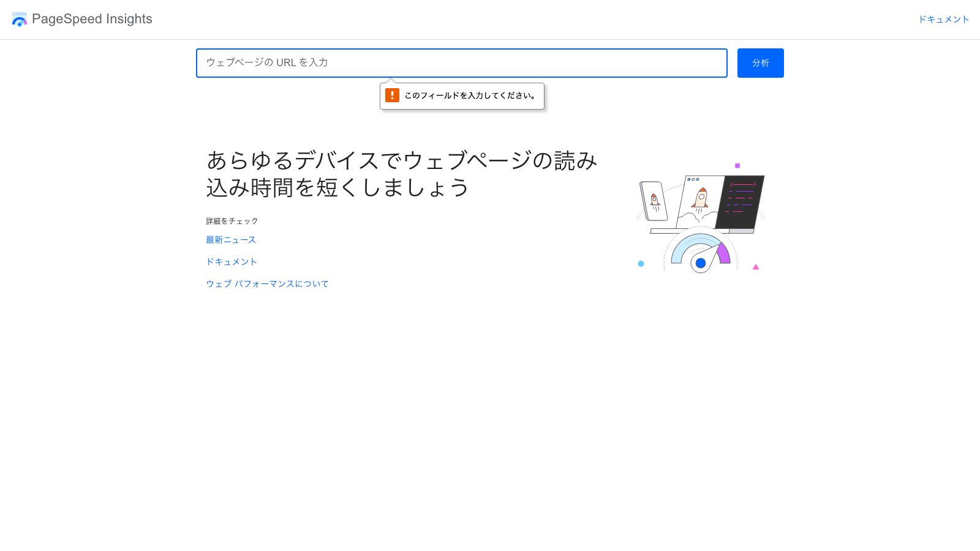980x551 pixels.
Task: Click the orange warning icon in tooltip
Action: click(392, 96)
